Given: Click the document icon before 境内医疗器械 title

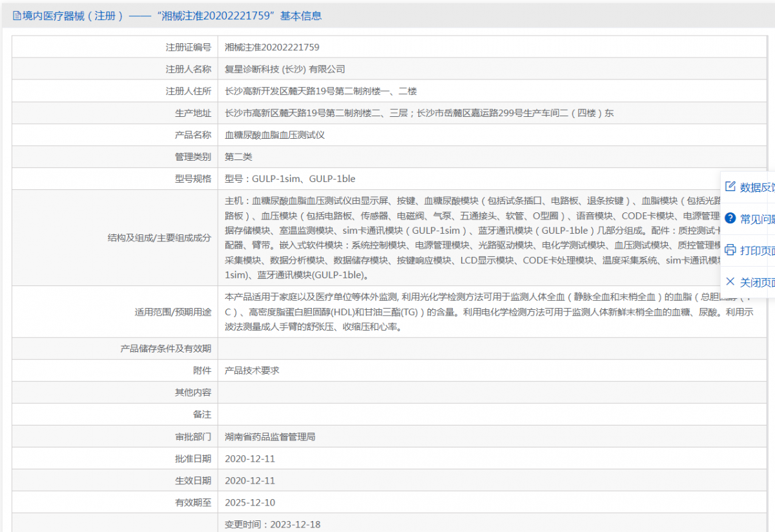Looking at the screenshot, I should (x=17, y=16).
